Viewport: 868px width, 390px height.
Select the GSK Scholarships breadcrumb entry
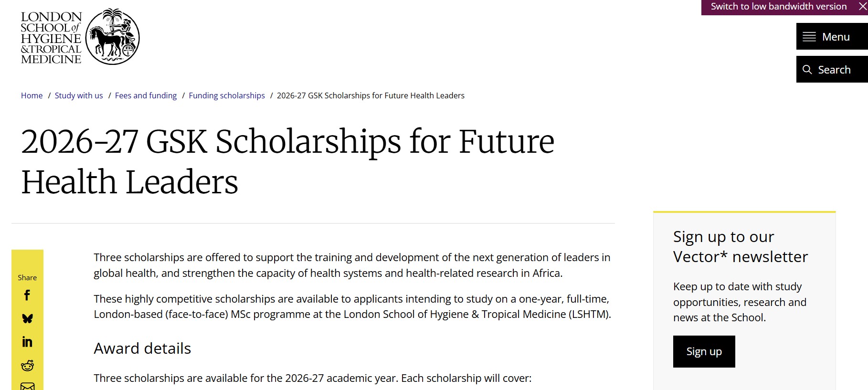click(x=371, y=95)
